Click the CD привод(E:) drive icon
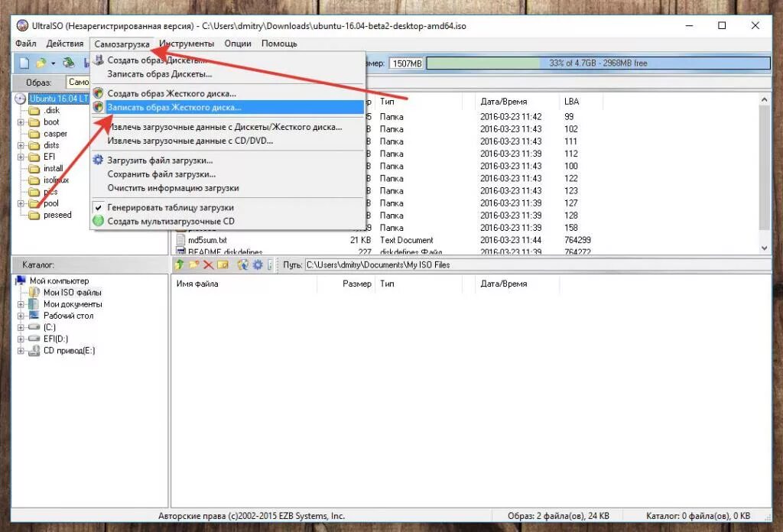This screenshot has height=532, width=783. (x=34, y=351)
